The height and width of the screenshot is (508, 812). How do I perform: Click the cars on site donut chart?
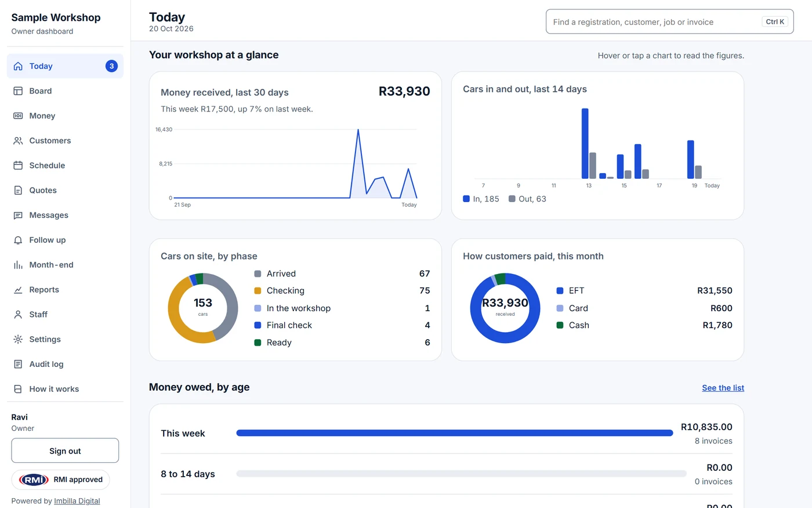(203, 308)
